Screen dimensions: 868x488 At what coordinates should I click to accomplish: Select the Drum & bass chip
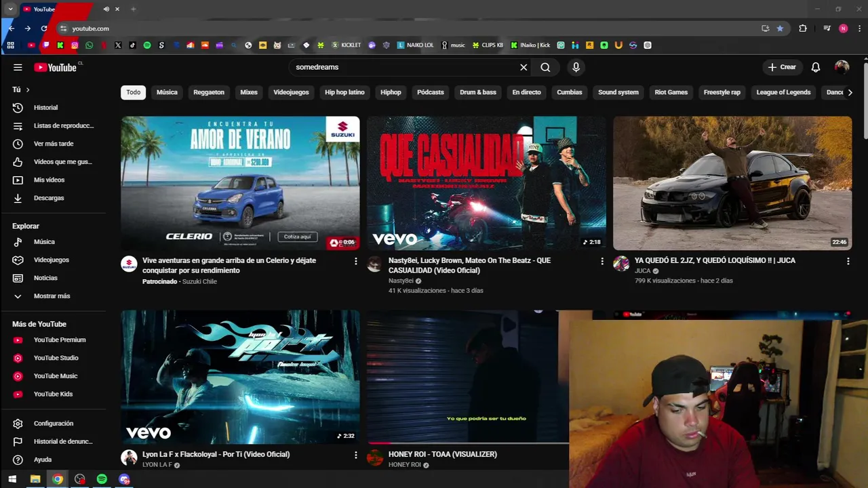click(x=478, y=92)
